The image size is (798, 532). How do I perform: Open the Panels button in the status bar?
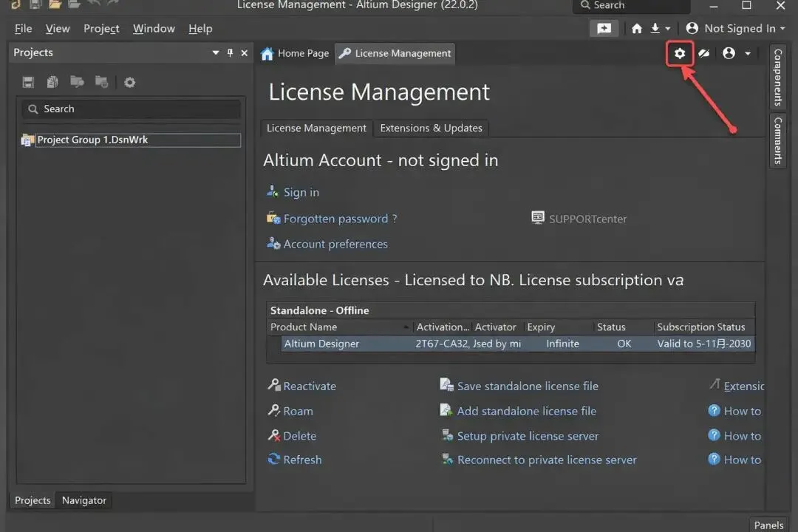click(768, 525)
